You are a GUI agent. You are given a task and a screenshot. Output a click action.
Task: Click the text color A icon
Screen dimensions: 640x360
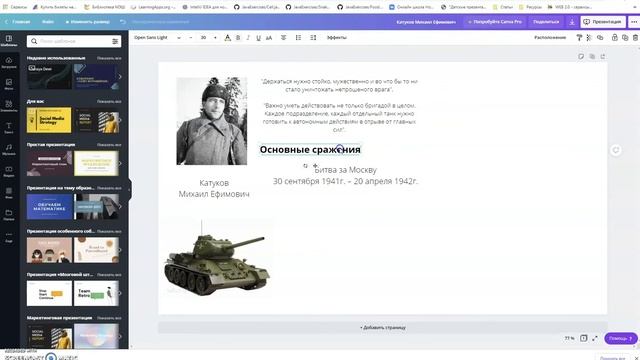[x=227, y=38]
